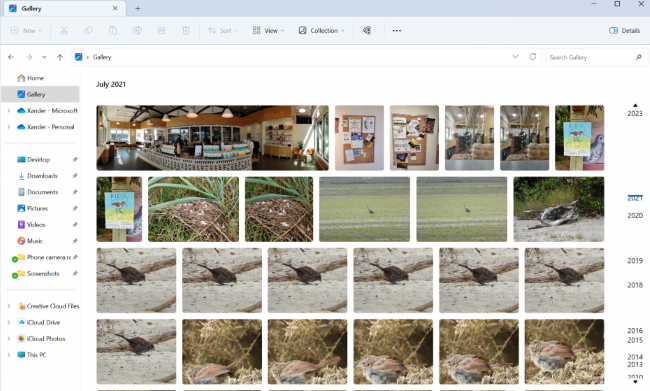This screenshot has height=391, width=650.
Task: Toggle the Details pane
Action: tap(624, 31)
